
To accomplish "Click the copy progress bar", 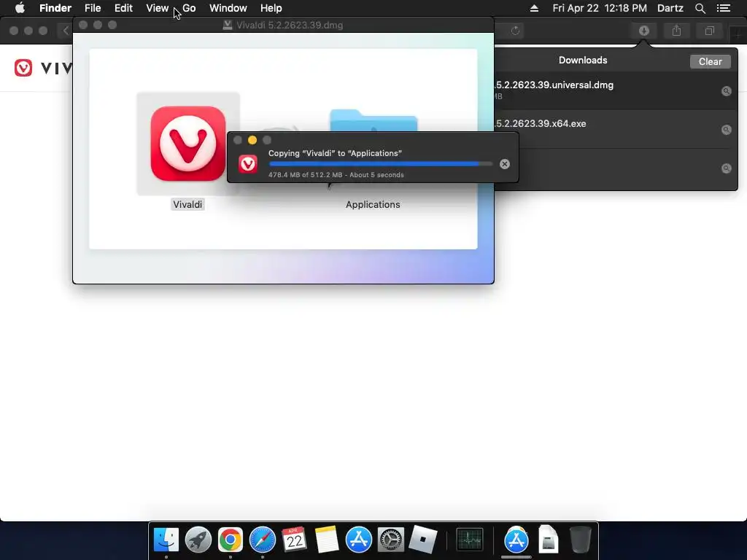I will (381, 164).
